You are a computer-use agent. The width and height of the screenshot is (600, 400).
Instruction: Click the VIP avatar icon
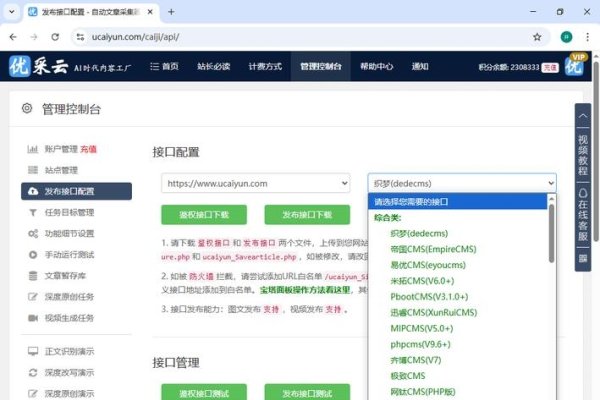[575, 65]
